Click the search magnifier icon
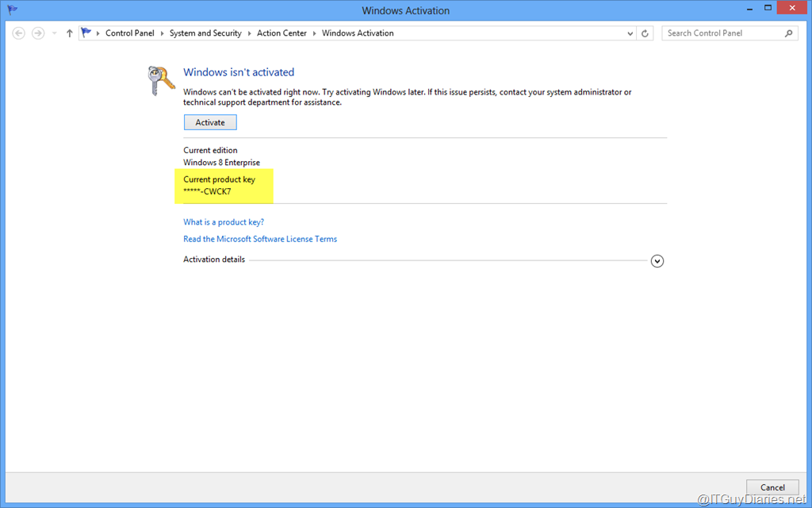The width and height of the screenshot is (812, 508). (x=789, y=33)
